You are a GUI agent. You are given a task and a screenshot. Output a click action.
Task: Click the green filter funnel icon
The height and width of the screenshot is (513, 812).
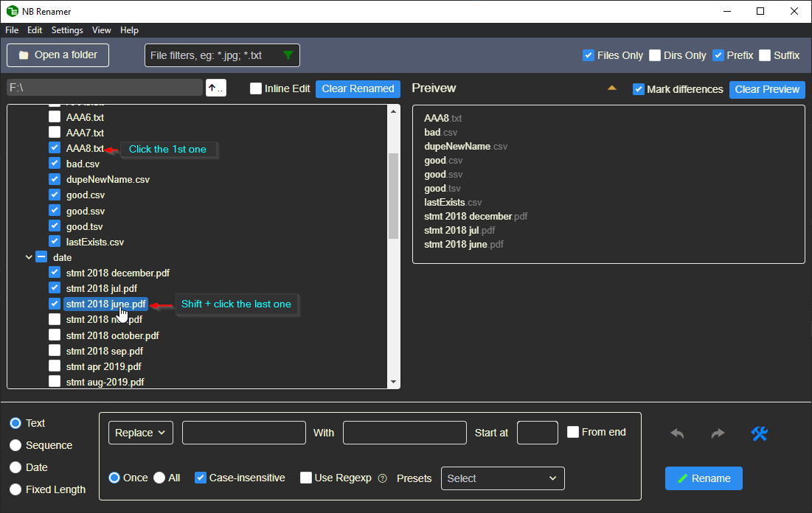[x=288, y=55]
